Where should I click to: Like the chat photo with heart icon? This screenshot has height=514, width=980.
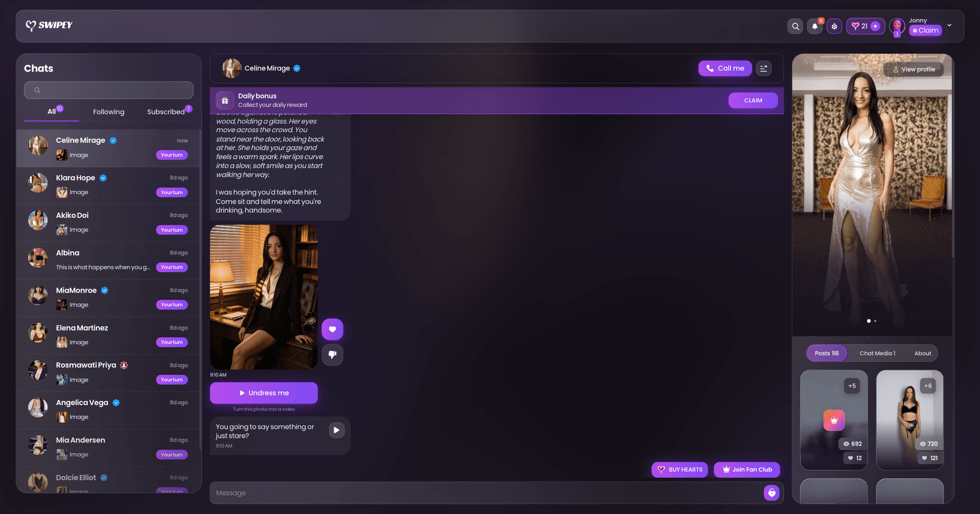tap(332, 329)
